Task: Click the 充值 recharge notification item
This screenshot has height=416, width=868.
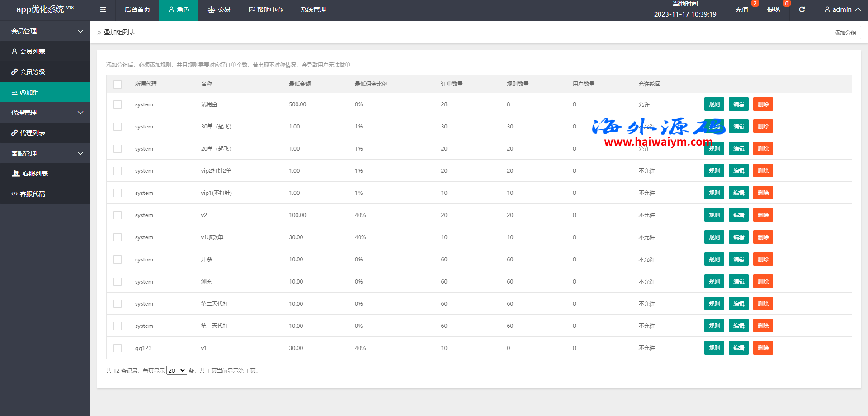Action: click(x=741, y=9)
